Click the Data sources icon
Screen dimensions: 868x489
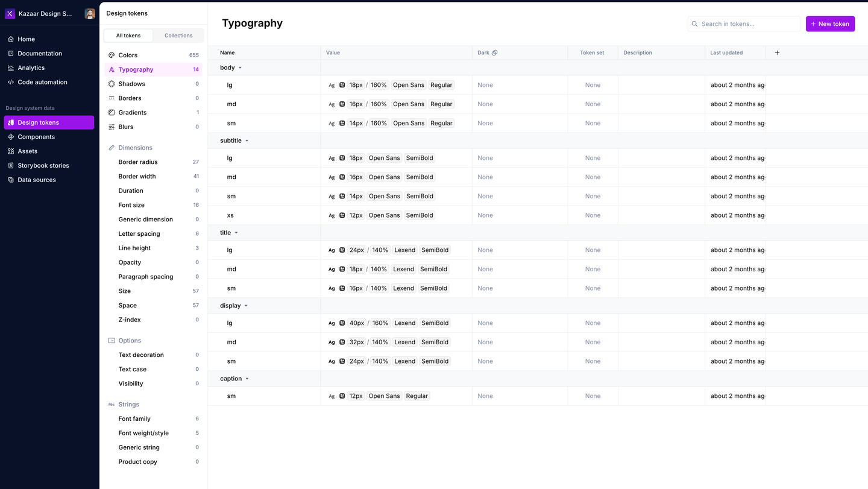pos(11,180)
